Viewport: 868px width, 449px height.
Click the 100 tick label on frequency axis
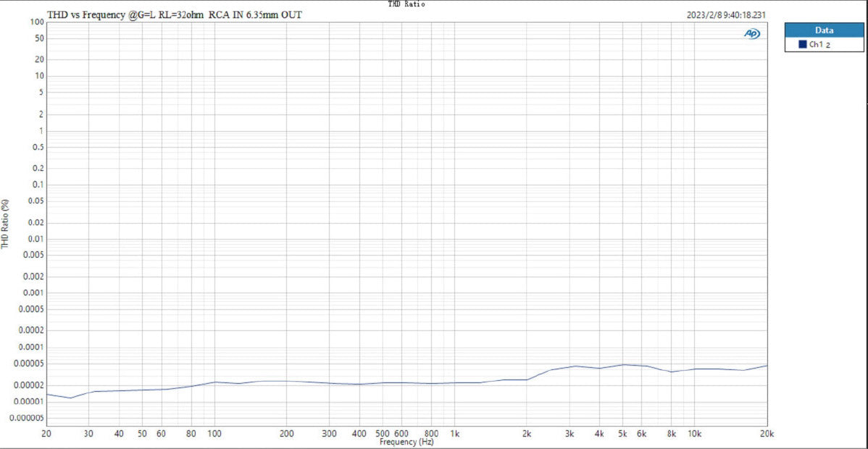[214, 434]
